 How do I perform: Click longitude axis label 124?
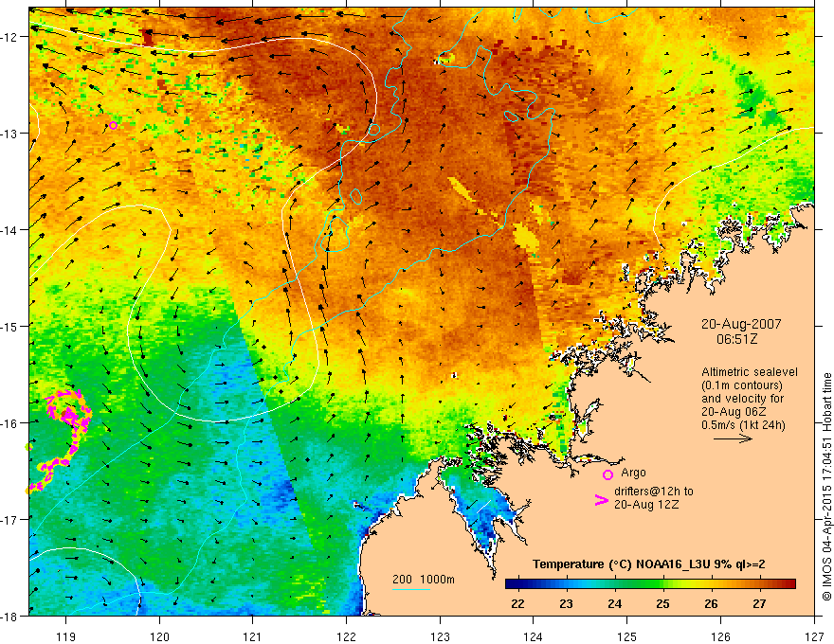coord(534,636)
